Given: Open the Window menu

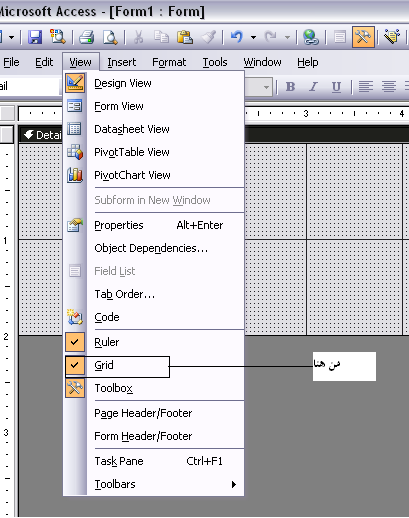Looking at the screenshot, I should tap(262, 62).
